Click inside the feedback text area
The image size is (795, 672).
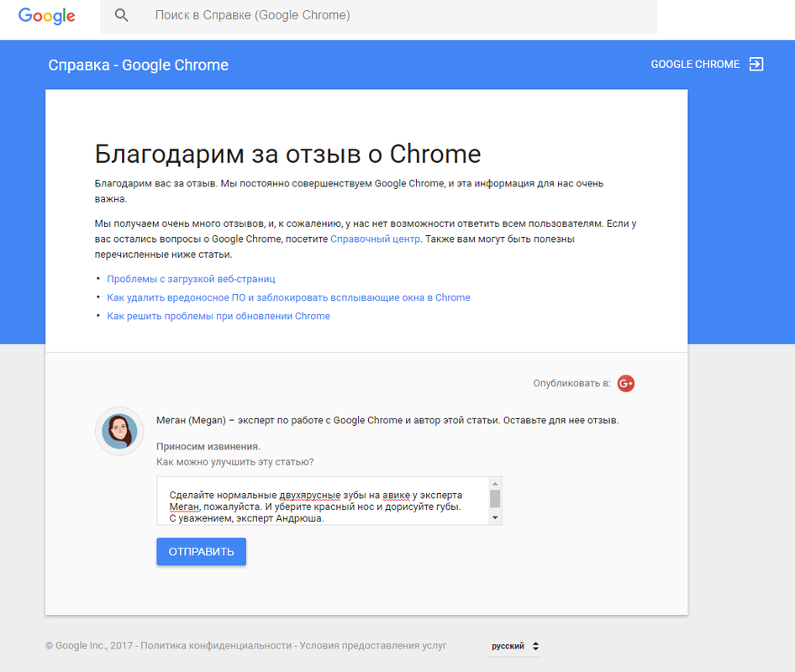point(323,501)
